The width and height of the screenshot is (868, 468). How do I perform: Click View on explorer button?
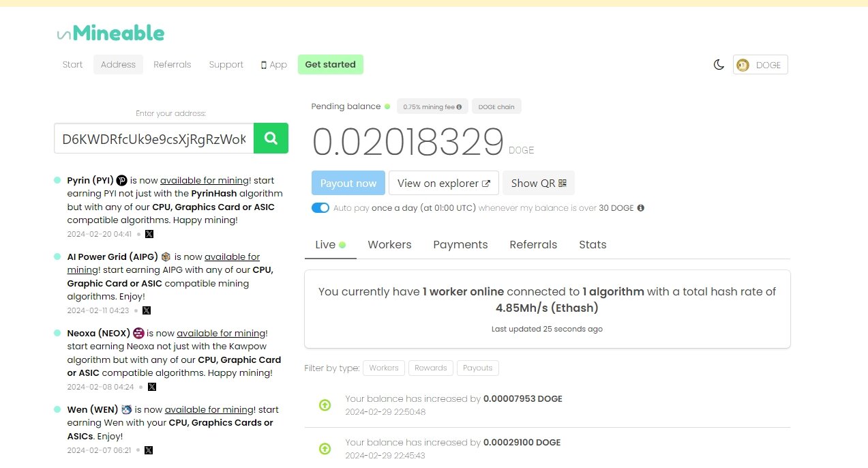pos(444,183)
